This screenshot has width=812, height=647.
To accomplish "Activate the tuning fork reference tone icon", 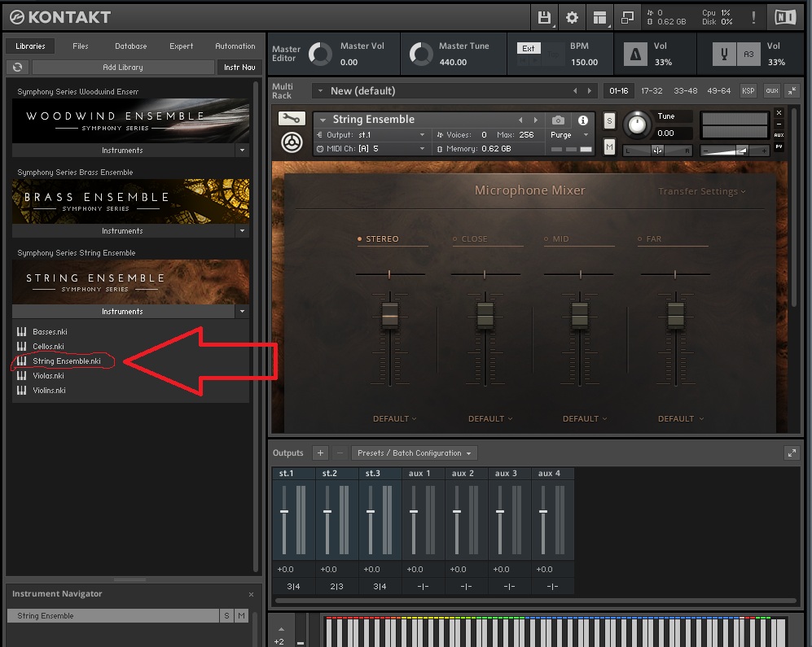I will 724,54.
